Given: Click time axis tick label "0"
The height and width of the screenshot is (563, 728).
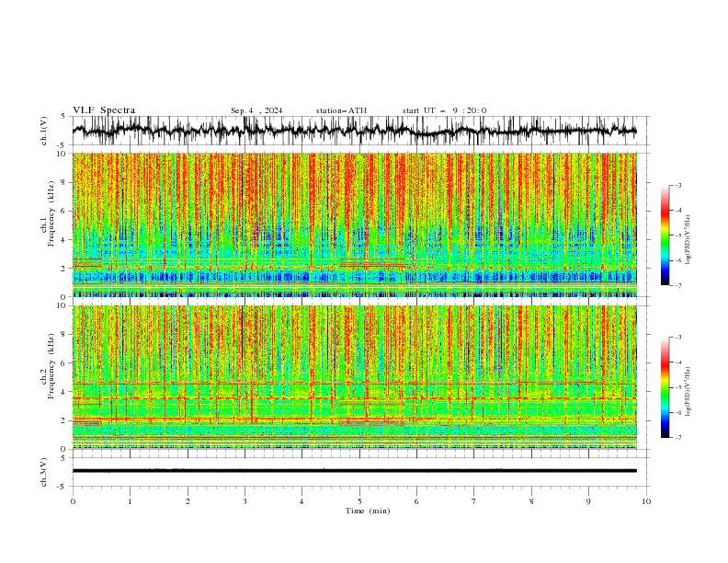Looking at the screenshot, I should pyautogui.click(x=73, y=501).
